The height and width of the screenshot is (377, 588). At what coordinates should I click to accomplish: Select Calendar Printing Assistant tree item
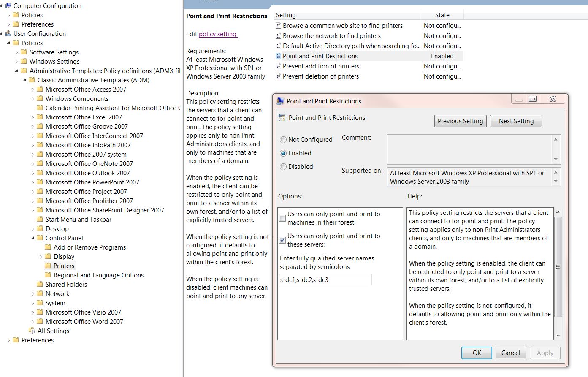113,108
